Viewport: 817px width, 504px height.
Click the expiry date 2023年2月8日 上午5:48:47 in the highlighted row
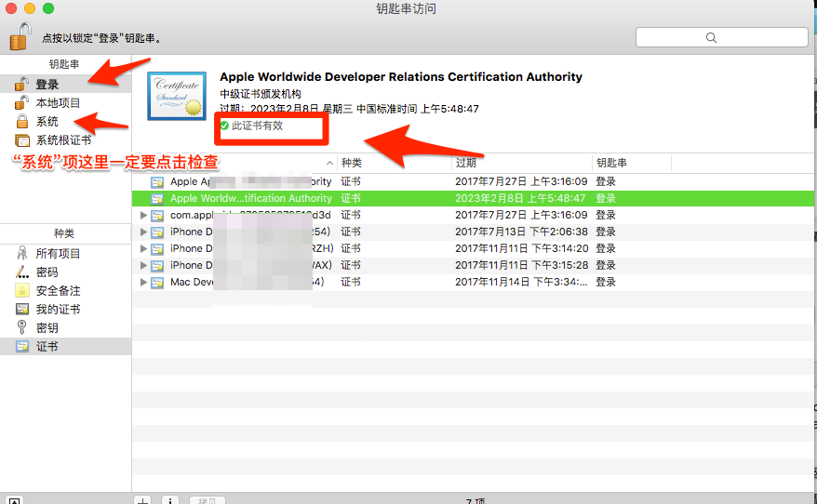click(520, 198)
